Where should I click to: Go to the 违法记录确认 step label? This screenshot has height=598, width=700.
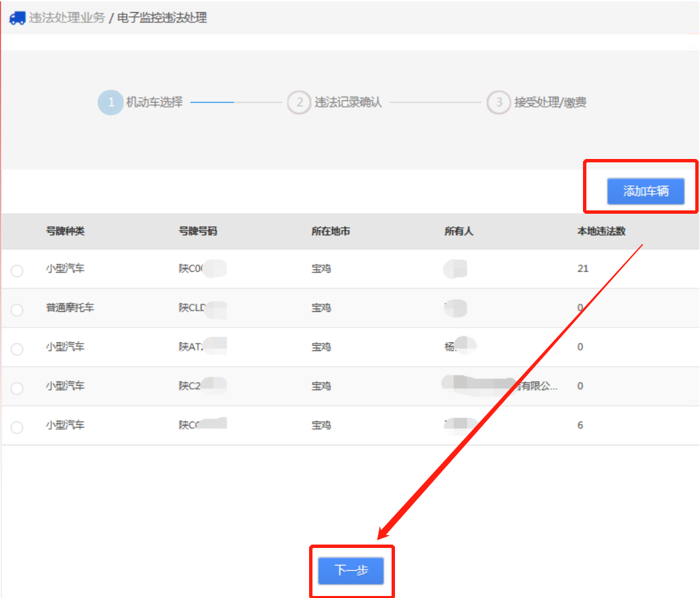tap(348, 103)
